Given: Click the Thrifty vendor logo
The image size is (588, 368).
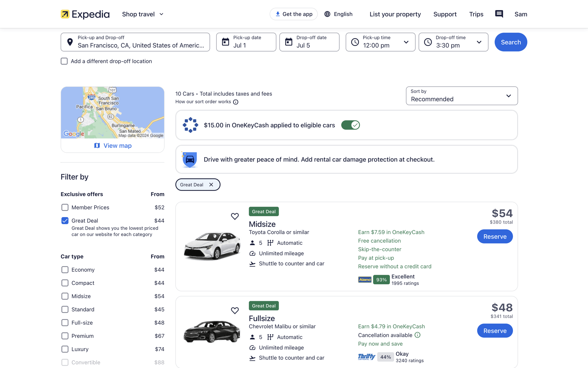Looking at the screenshot, I should (x=367, y=357).
